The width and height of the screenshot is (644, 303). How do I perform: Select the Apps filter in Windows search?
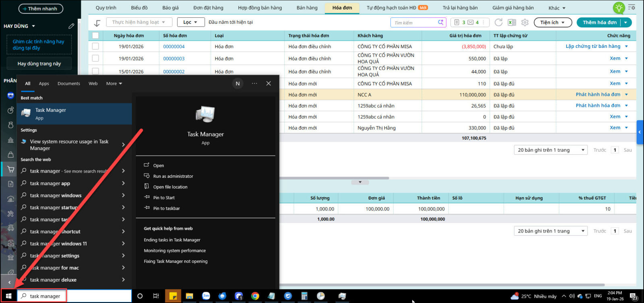click(44, 84)
